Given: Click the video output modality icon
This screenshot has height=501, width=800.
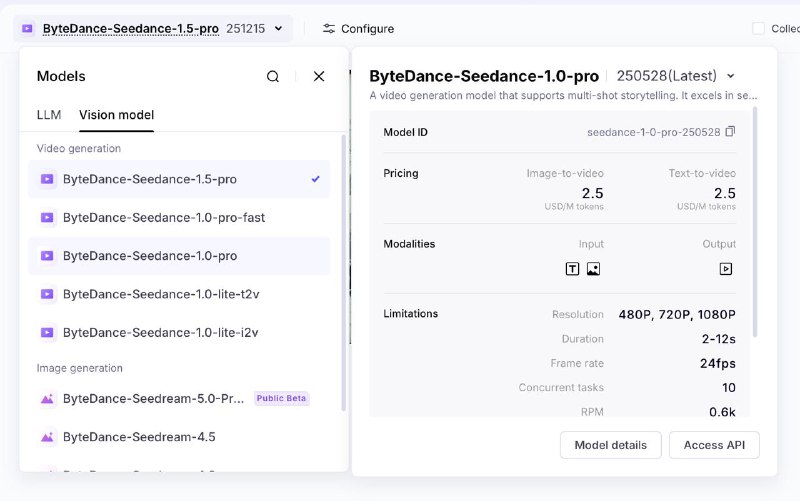Looking at the screenshot, I should coord(726,269).
